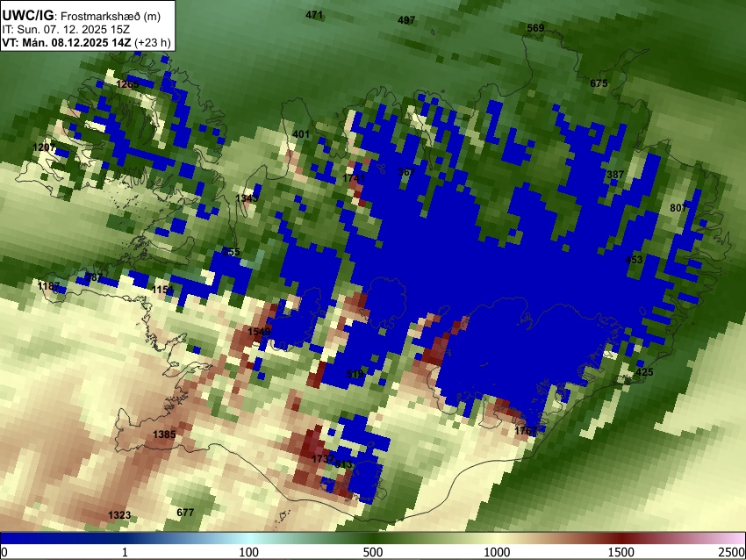This screenshot has height=560, width=746.
Task: Click the legend tick value 2500
Action: point(732,552)
